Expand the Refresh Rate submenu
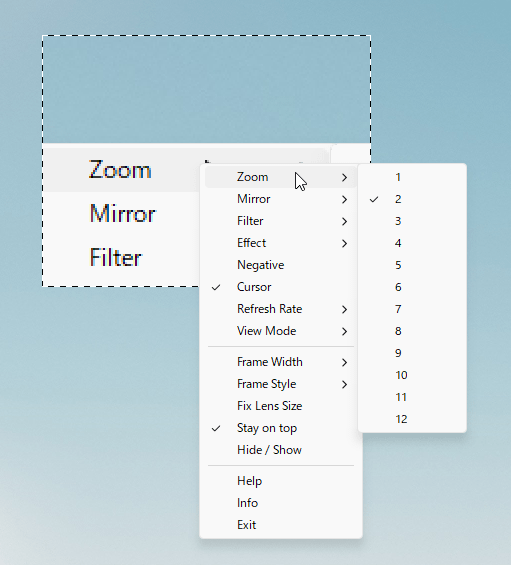 coord(281,309)
